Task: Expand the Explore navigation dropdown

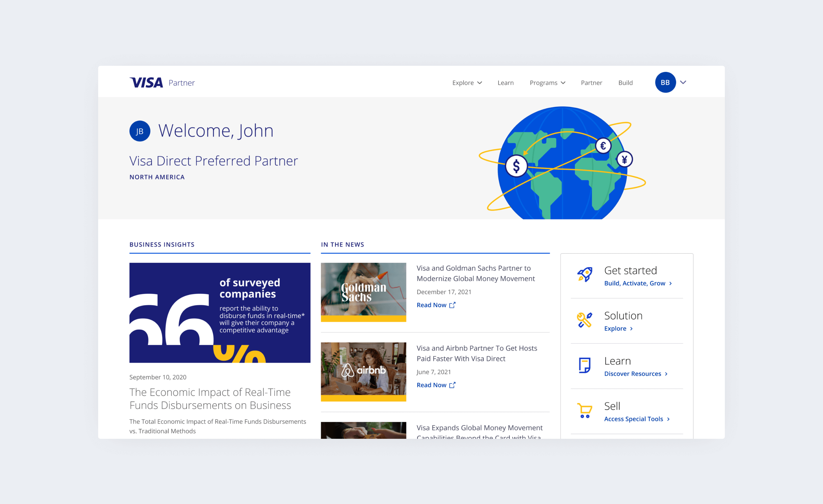Action: (x=467, y=83)
